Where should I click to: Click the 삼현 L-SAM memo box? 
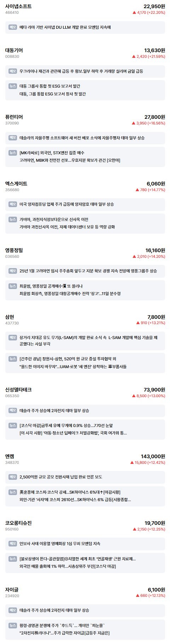[x=85, y=340]
